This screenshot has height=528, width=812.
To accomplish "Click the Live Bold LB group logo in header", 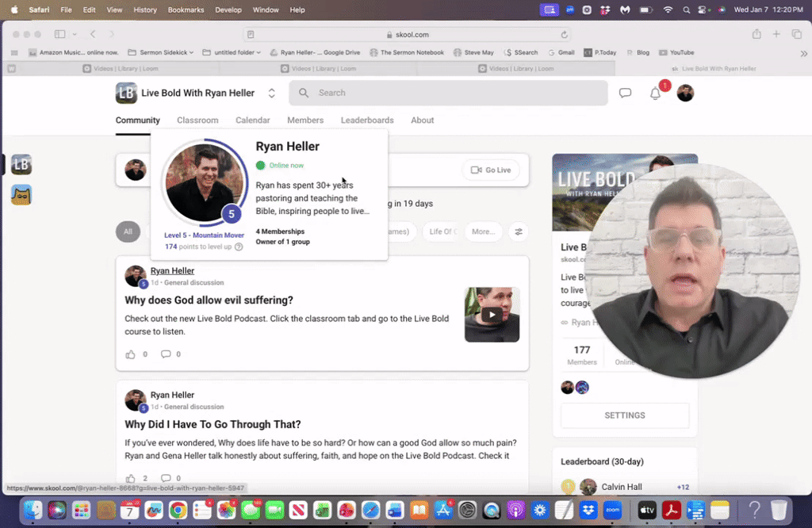I will (126, 94).
